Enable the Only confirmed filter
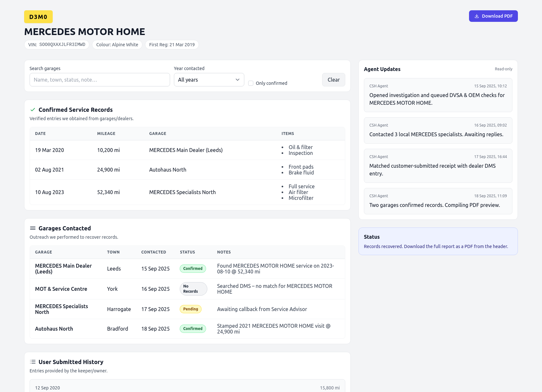542x392 pixels. (x=251, y=83)
